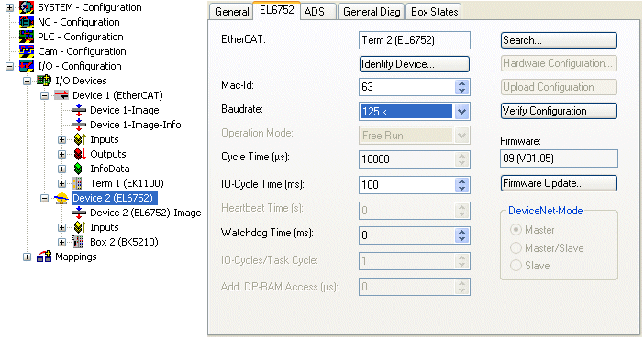Click the SYSTEM - Configuration icon
Screen dimensions: 644x339
pyautogui.click(x=27, y=7)
